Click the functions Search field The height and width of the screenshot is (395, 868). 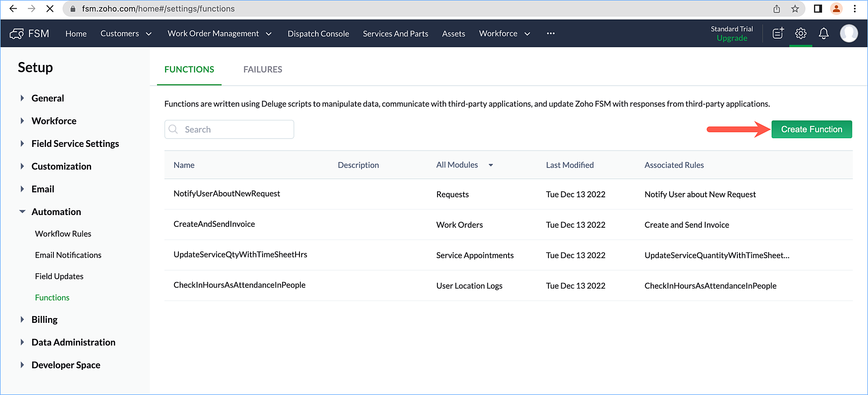tap(234, 129)
